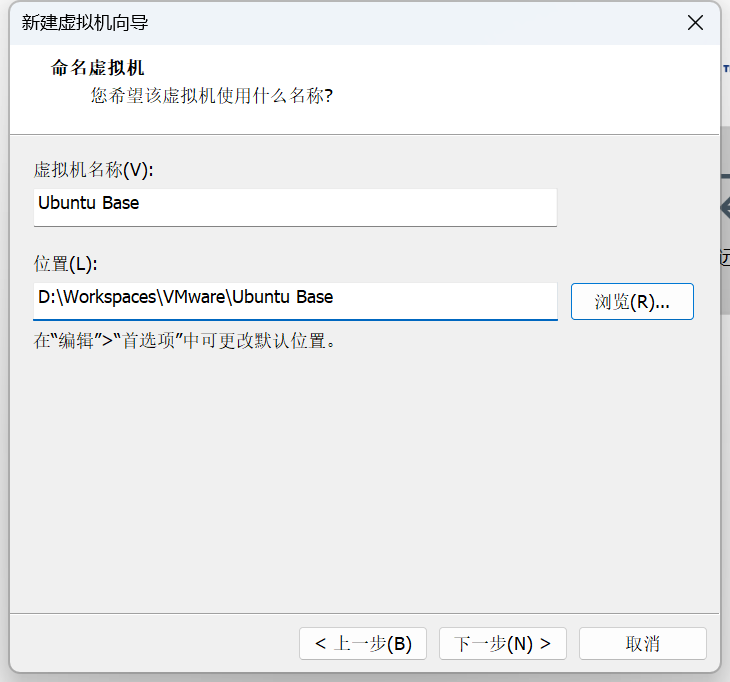Open the 浏览(R)... folder browser
Viewport: 730px width, 682px height.
tap(632, 301)
